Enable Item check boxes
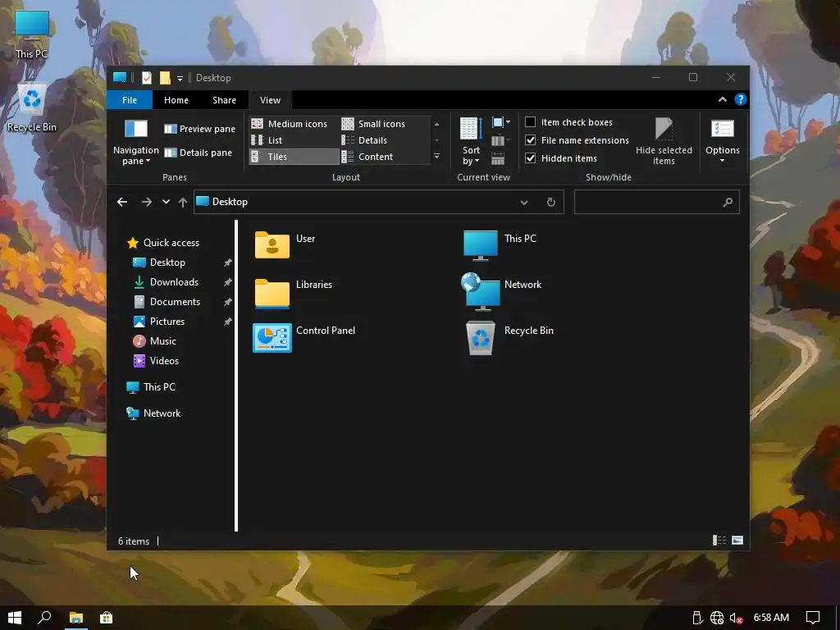This screenshot has height=630, width=840. [569, 122]
